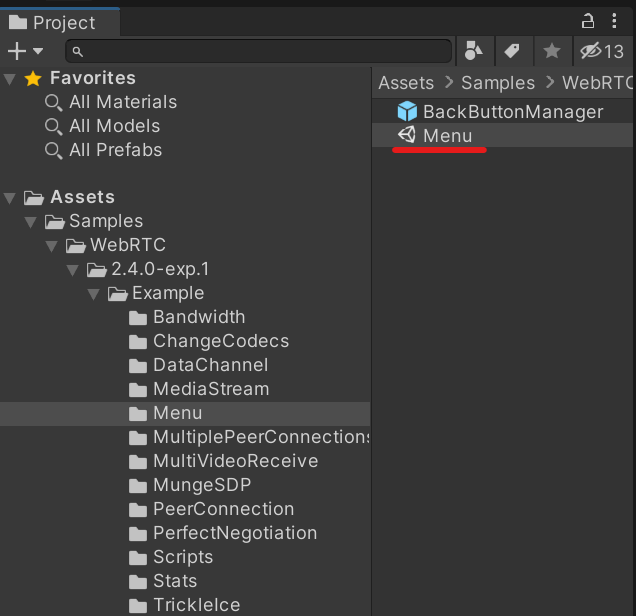Screen dimensions: 636x616
Task: Collapse the Example folder disclosure triangle
Action: click(94, 293)
